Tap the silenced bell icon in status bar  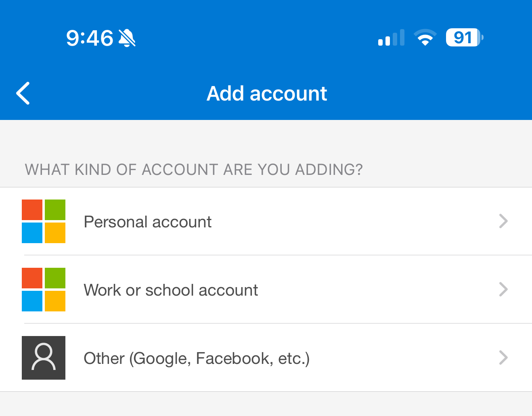[127, 38]
